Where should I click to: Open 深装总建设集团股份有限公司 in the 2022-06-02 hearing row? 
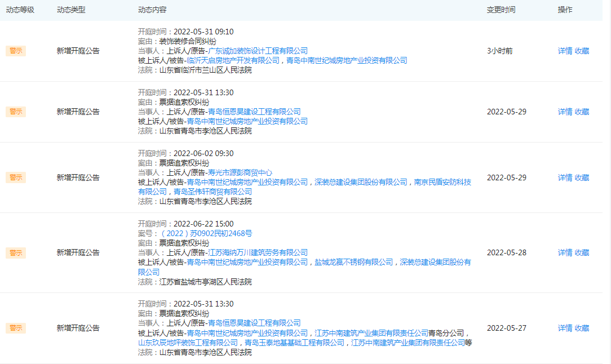coord(361,182)
